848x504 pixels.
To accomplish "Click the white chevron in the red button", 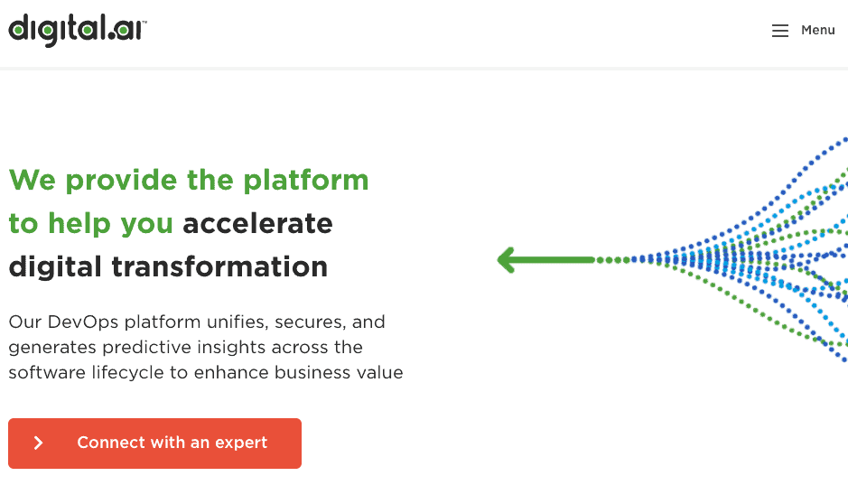I will (x=38, y=443).
